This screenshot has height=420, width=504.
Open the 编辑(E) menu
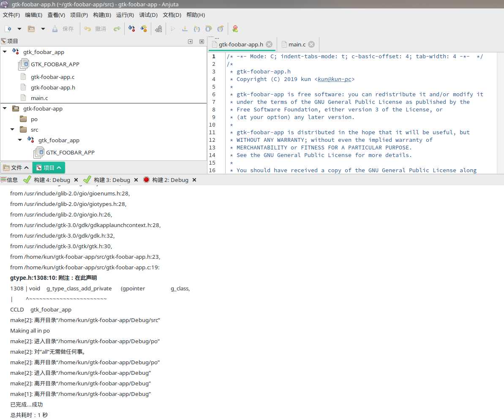click(34, 15)
